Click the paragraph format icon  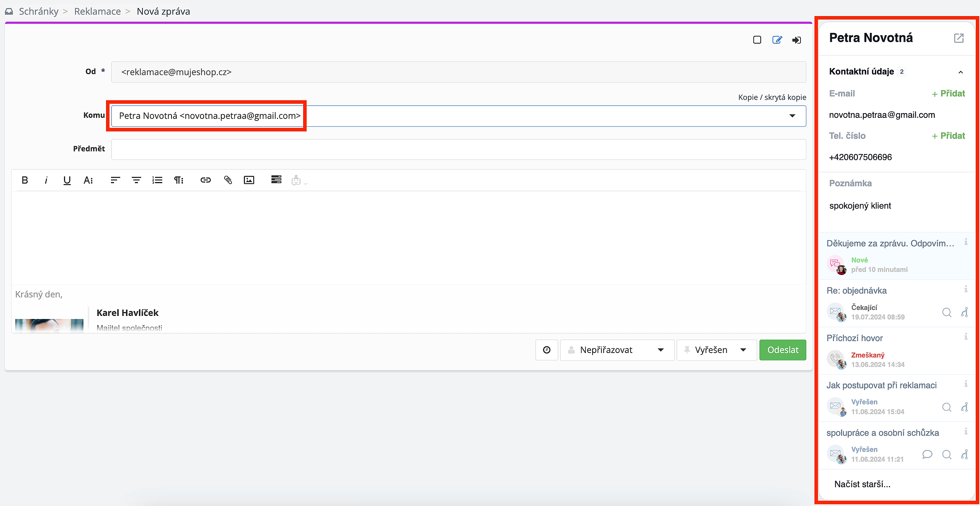point(179,180)
